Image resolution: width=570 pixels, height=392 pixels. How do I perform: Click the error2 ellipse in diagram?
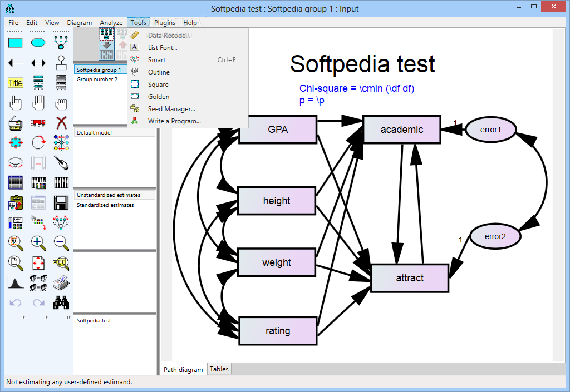495,236
